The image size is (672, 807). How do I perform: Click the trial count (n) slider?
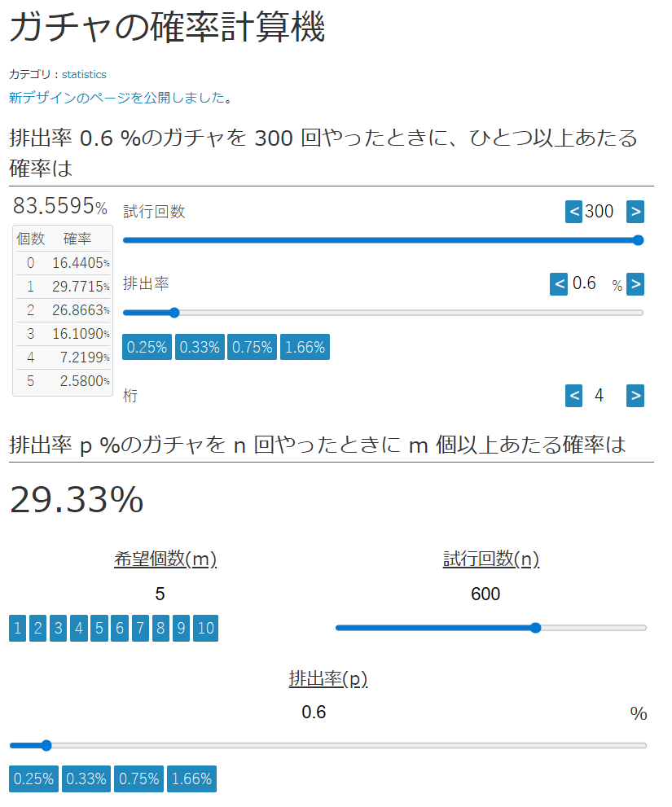pyautogui.click(x=490, y=628)
